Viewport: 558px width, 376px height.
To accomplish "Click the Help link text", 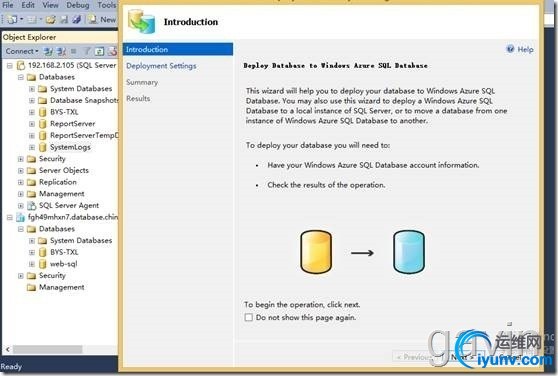I will [525, 49].
